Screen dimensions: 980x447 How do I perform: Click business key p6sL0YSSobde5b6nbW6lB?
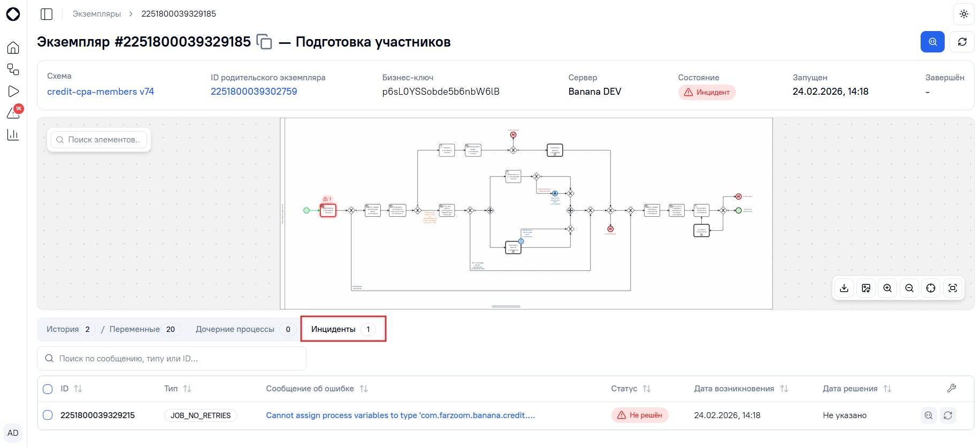pyautogui.click(x=441, y=92)
